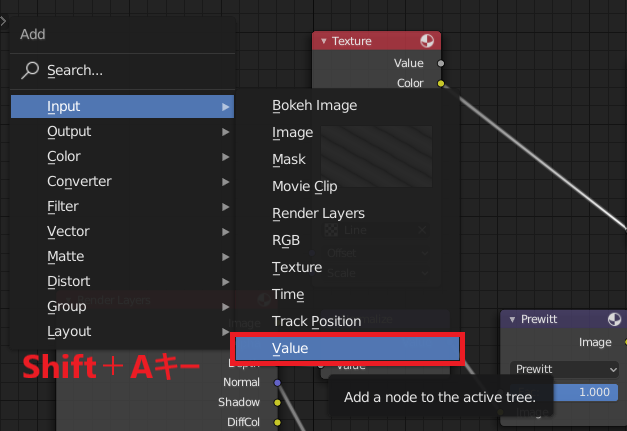This screenshot has height=431, width=627.
Task: Open the Converter submenu
Action: (x=122, y=182)
